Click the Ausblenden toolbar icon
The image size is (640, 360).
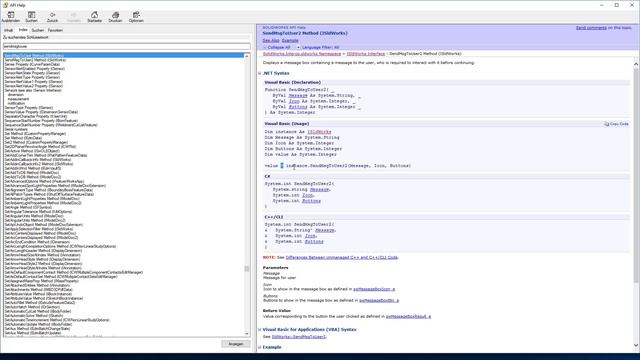[x=11, y=17]
